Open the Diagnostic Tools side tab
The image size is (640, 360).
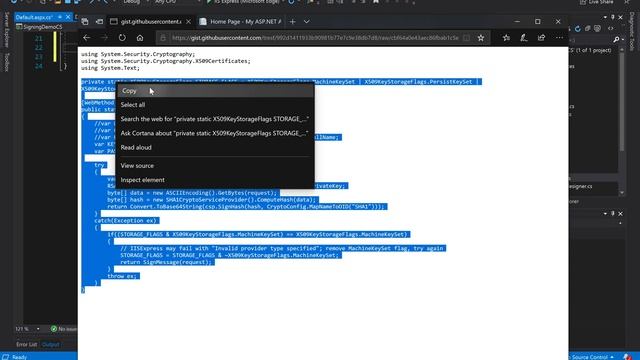click(x=632, y=31)
